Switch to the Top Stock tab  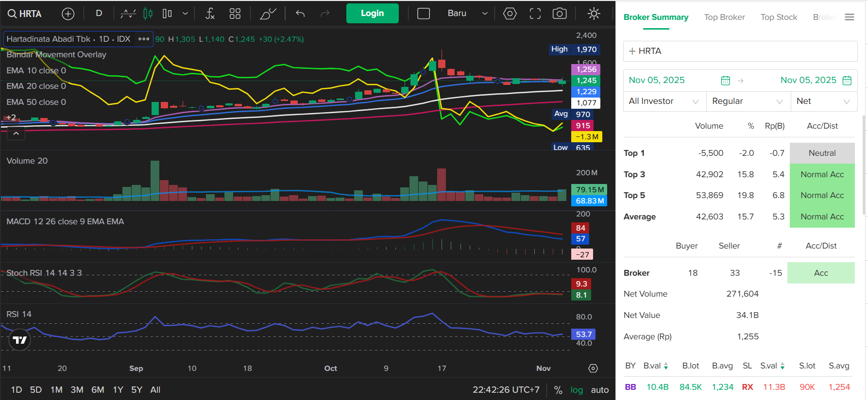779,17
